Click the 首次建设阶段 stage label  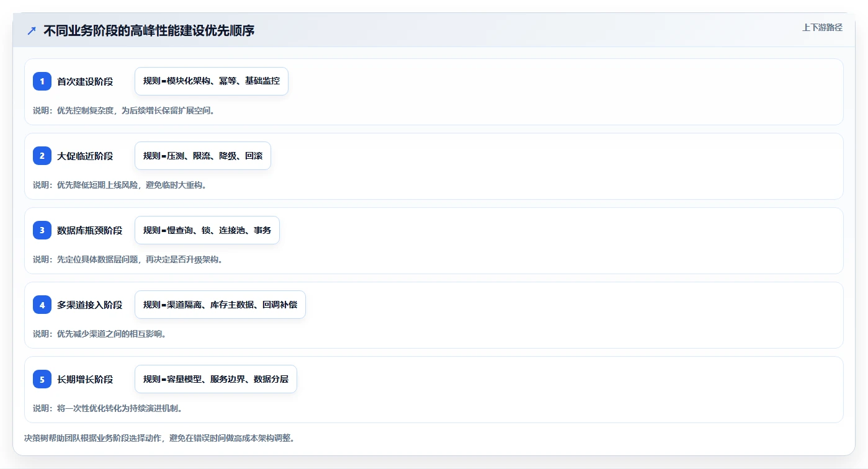coord(85,81)
